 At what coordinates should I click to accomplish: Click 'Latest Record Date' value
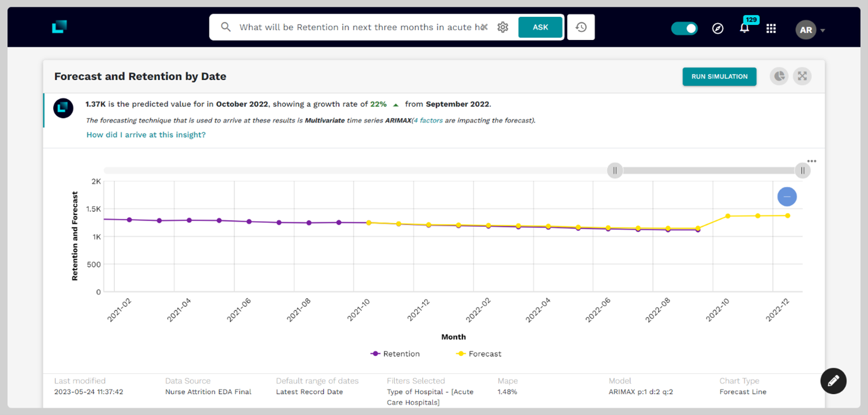pos(309,392)
